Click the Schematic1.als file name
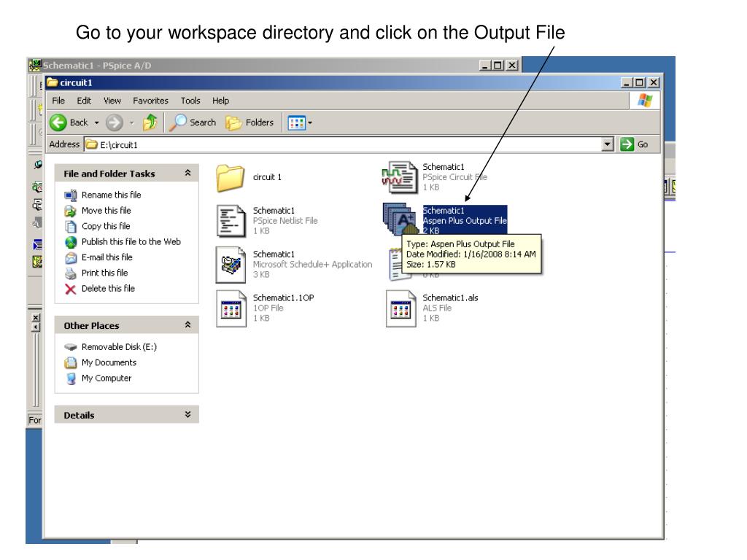 pyautogui.click(x=450, y=298)
